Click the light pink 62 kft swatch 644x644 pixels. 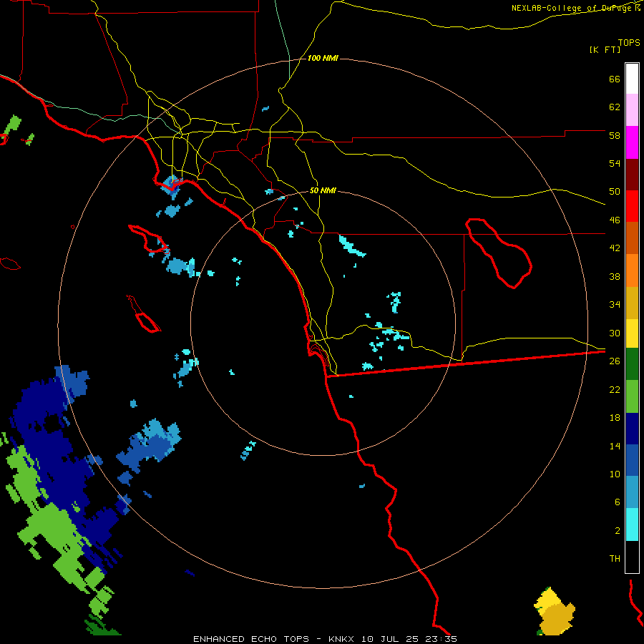pyautogui.click(x=632, y=109)
